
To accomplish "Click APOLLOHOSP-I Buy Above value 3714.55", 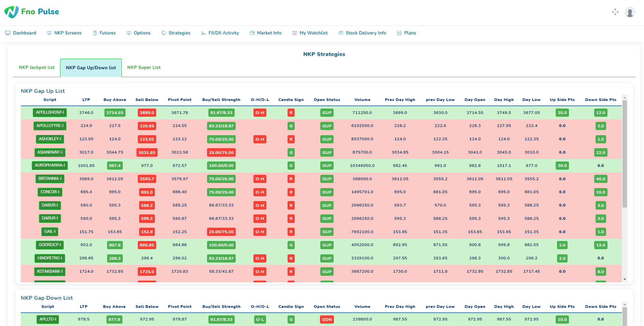I will 115,113.
